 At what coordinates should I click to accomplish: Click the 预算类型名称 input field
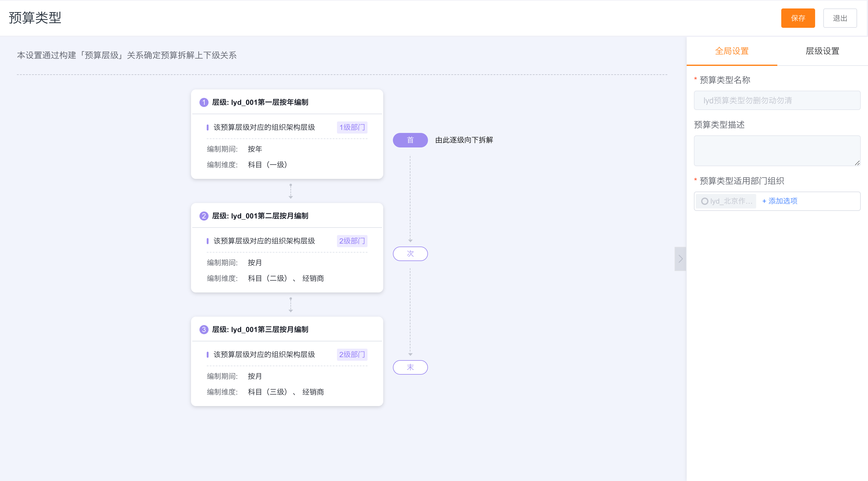[x=777, y=100]
